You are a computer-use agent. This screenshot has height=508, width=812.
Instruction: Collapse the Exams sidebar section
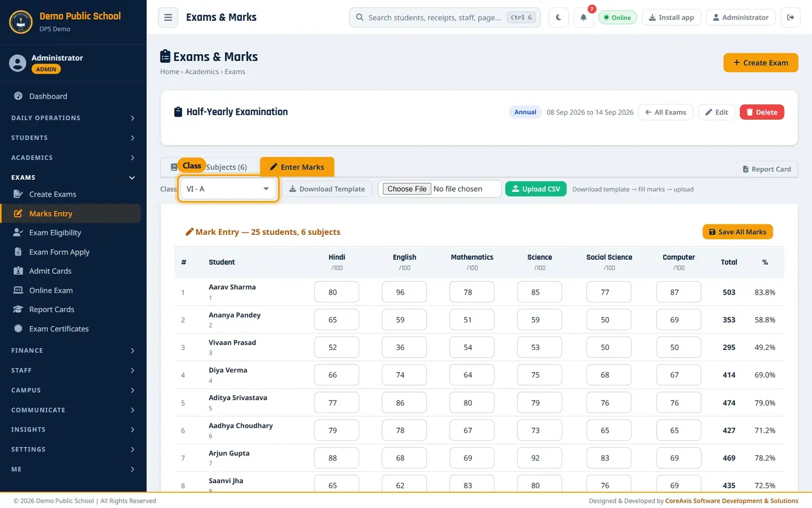pos(73,177)
